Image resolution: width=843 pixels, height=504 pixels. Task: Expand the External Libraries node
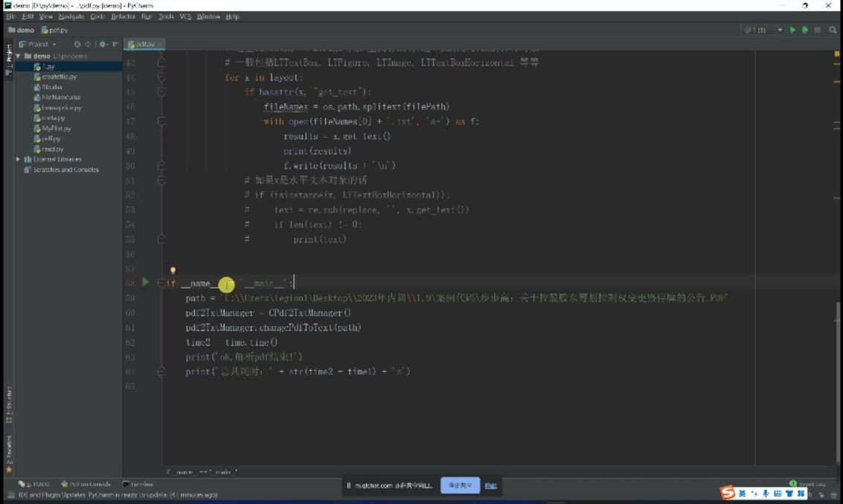(x=19, y=160)
